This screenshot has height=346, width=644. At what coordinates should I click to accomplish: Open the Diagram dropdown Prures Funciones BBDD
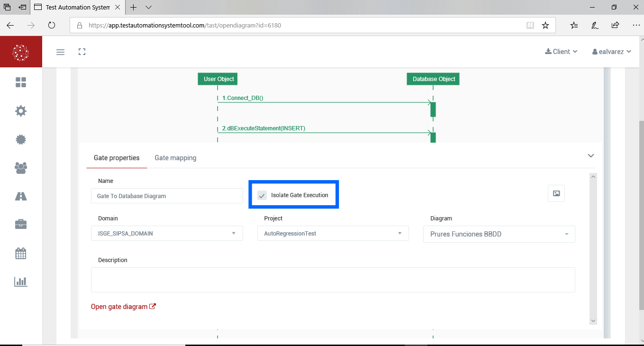point(499,234)
